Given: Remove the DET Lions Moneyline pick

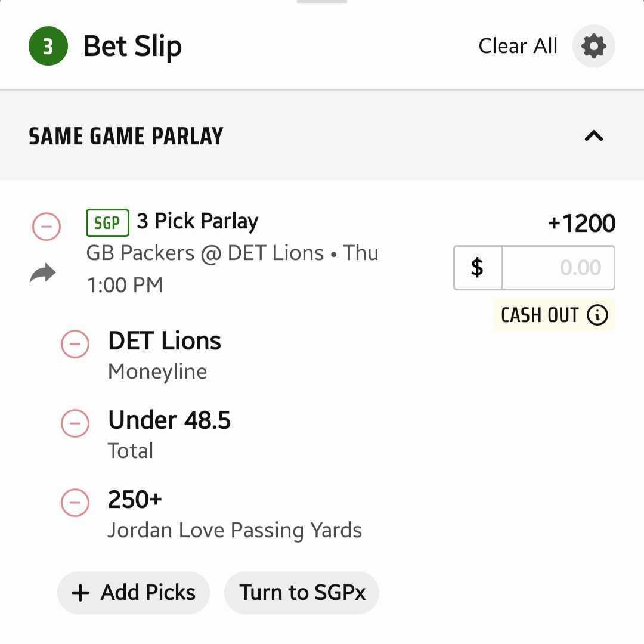Looking at the screenshot, I should (75, 344).
